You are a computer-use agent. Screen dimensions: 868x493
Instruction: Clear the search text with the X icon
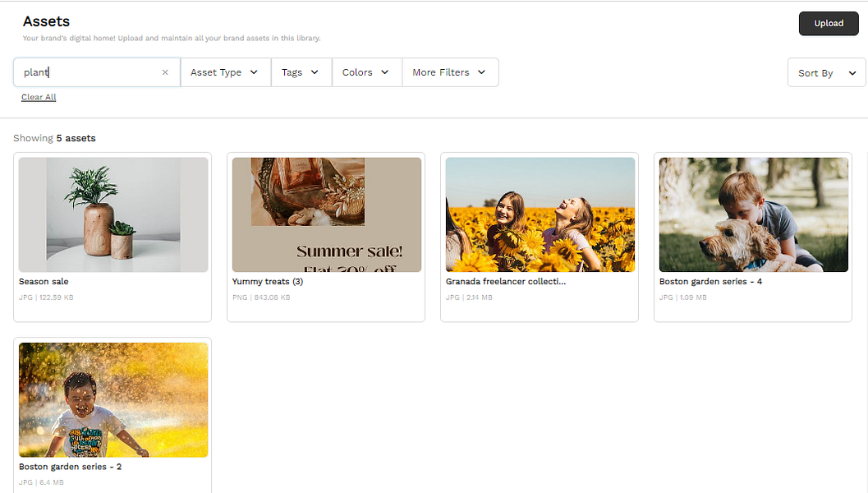pos(165,72)
